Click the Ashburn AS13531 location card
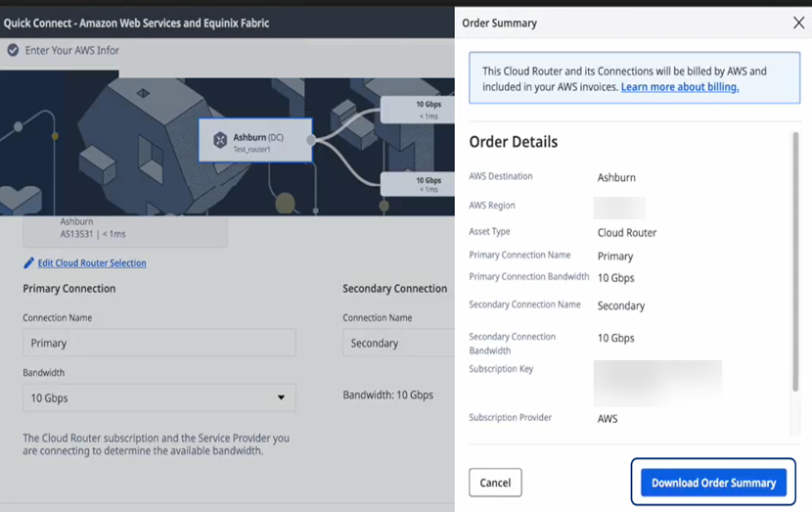 pyautogui.click(x=125, y=229)
